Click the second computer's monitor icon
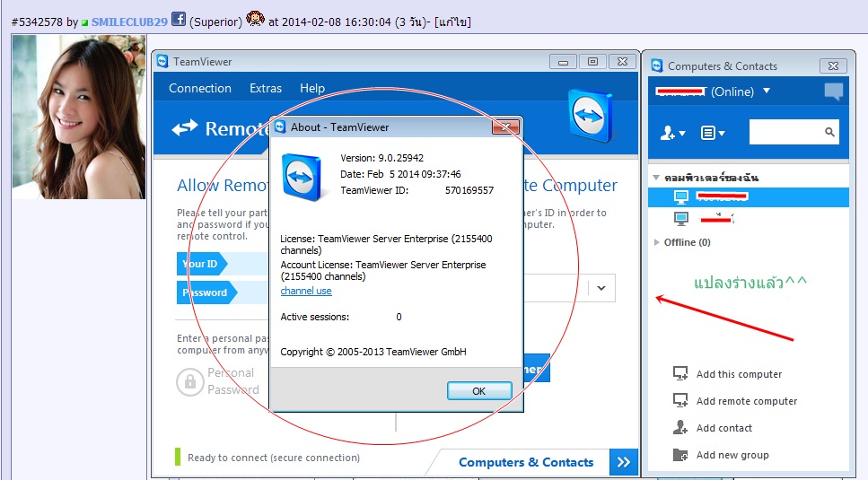Screen dimensions: 868x480 (x=681, y=218)
